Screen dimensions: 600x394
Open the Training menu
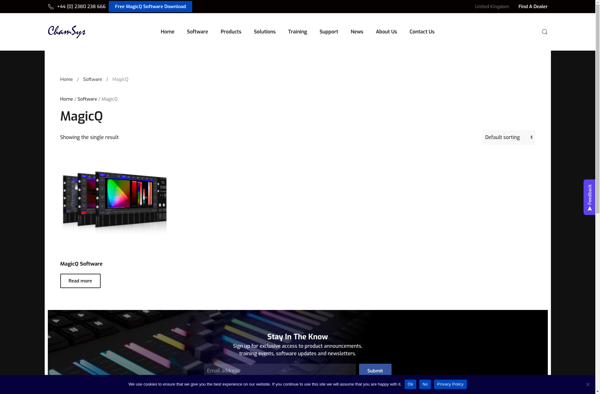click(x=297, y=32)
